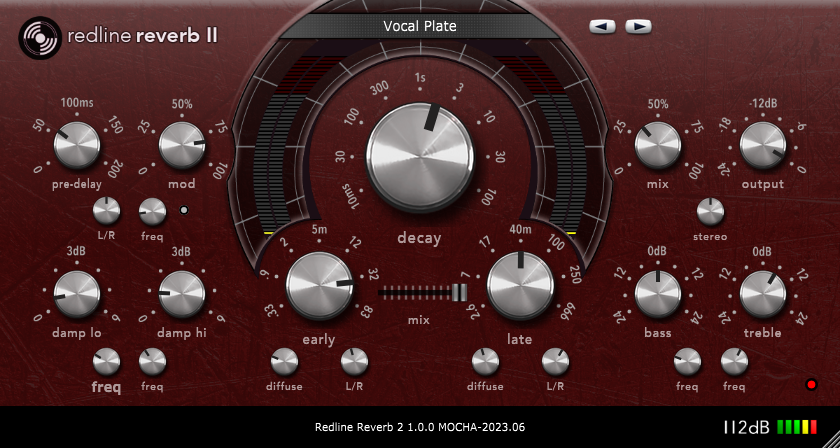Click the L/R knob under pre-delay

point(107,211)
